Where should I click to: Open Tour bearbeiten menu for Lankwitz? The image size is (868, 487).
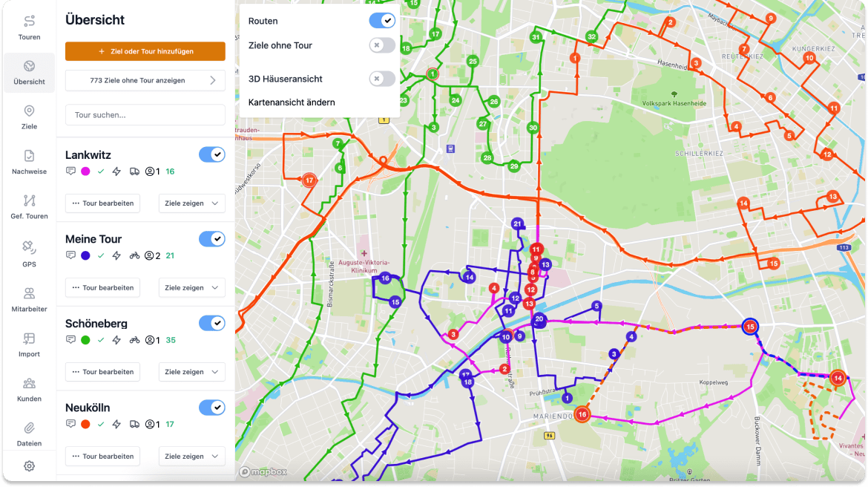(103, 203)
